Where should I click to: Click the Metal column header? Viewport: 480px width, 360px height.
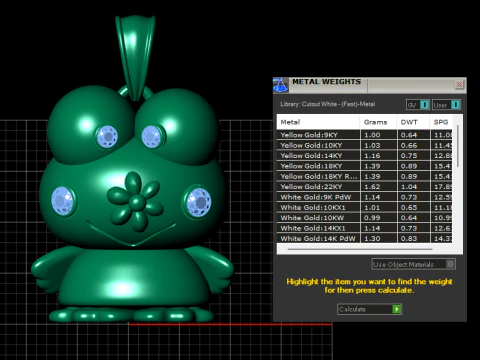coord(318,122)
